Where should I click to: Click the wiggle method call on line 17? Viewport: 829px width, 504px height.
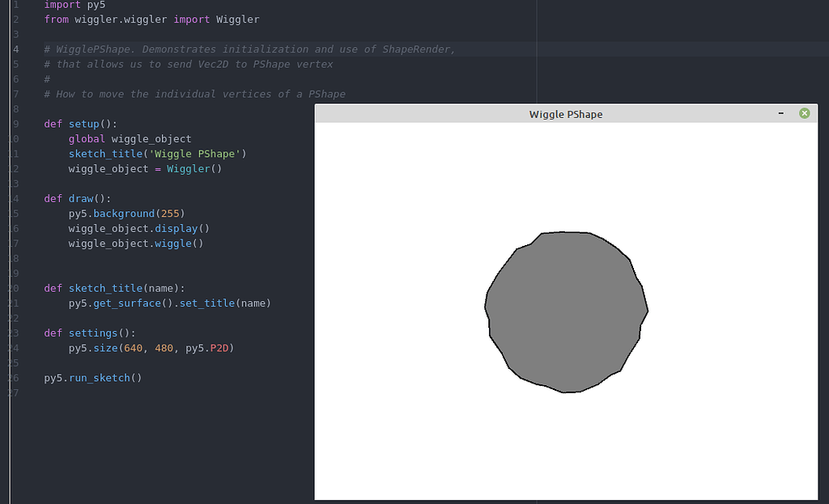(x=172, y=244)
